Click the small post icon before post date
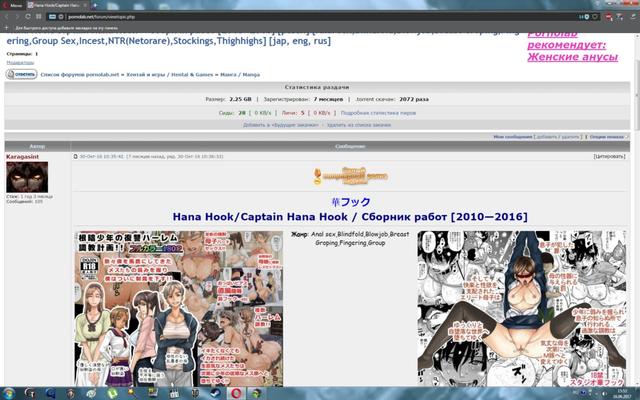 (76, 156)
